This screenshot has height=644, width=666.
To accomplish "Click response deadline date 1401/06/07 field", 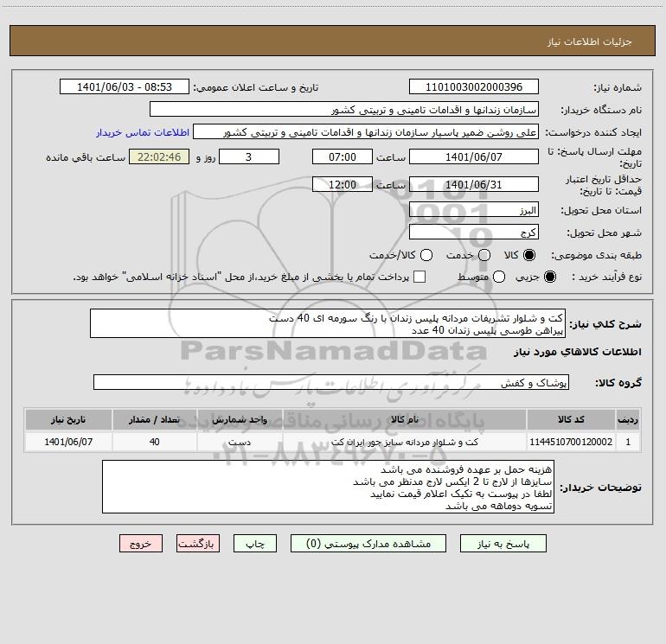I will pyautogui.click(x=474, y=156).
